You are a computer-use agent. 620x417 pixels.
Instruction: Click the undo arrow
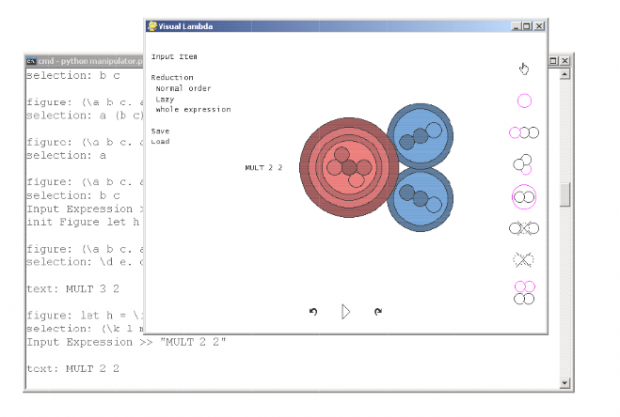[x=313, y=311]
